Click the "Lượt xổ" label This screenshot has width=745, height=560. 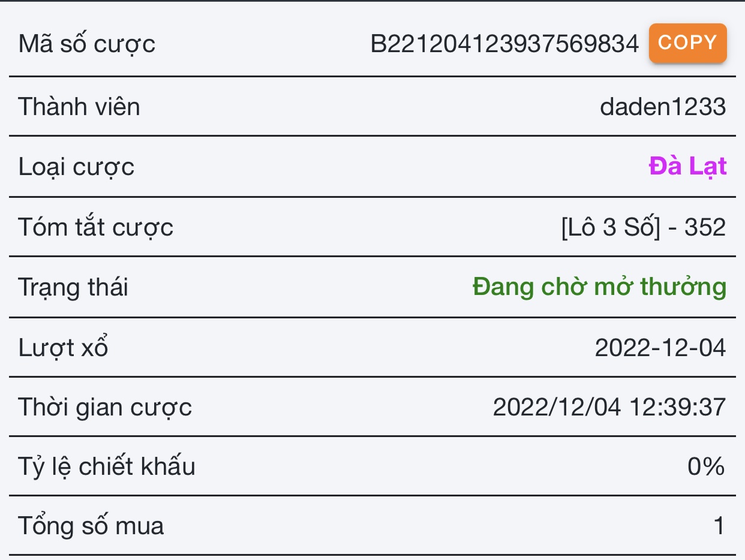63,348
